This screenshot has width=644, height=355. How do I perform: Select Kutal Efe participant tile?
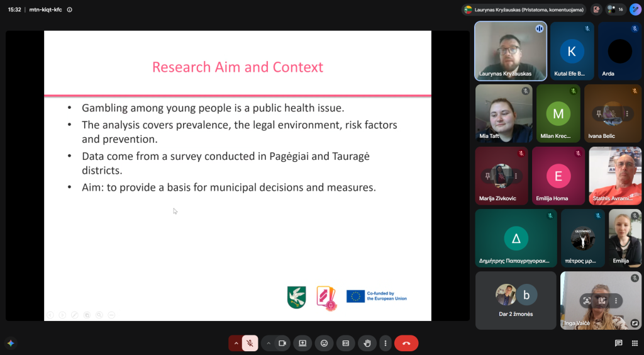click(x=572, y=51)
